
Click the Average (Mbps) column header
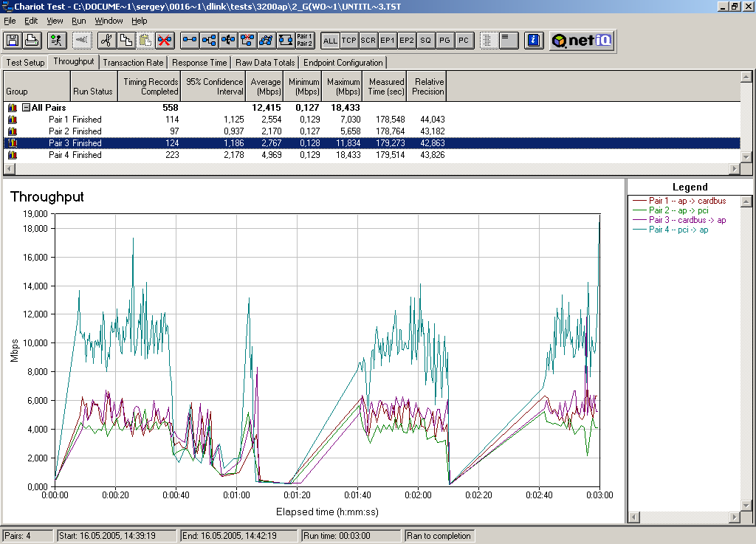(265, 86)
